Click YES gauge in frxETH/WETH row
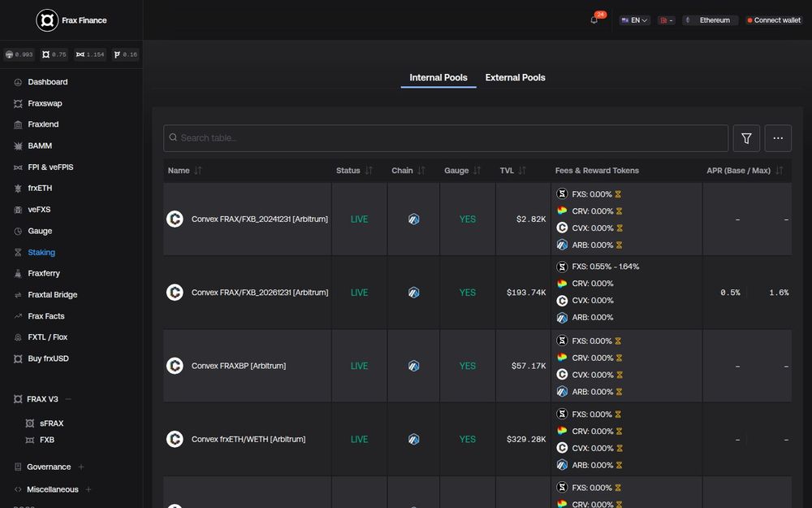This screenshot has width=812, height=508. (467, 439)
